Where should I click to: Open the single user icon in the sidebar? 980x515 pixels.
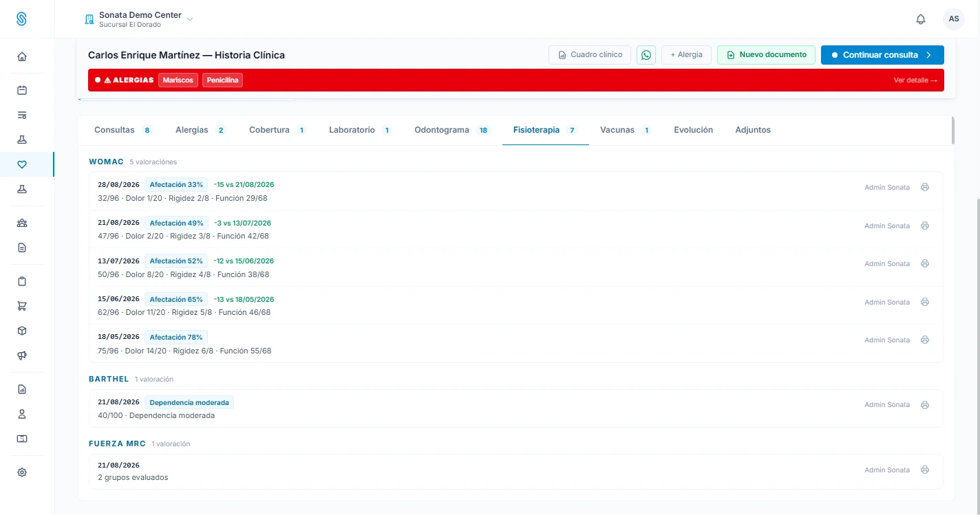coord(22,414)
